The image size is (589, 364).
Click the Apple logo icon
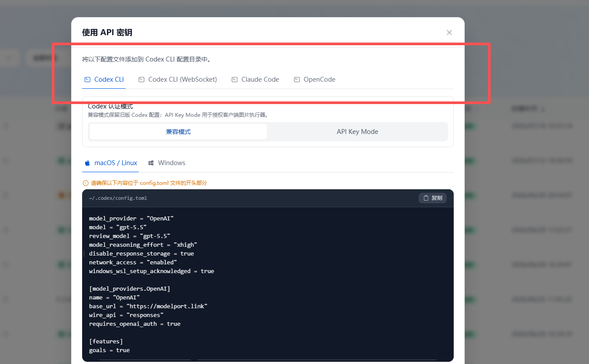[87, 163]
